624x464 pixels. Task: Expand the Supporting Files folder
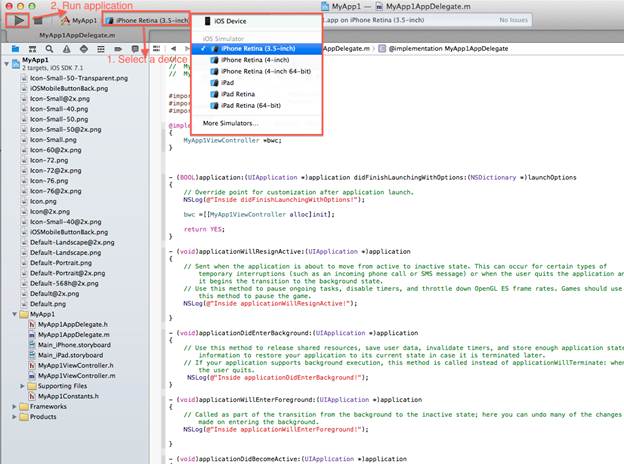click(x=22, y=386)
